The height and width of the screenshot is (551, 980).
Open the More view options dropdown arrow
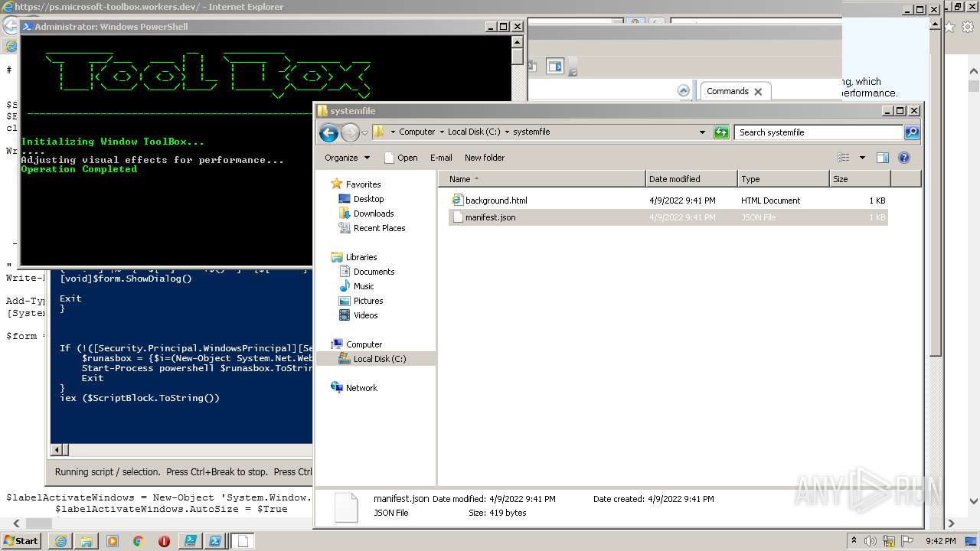click(x=862, y=158)
